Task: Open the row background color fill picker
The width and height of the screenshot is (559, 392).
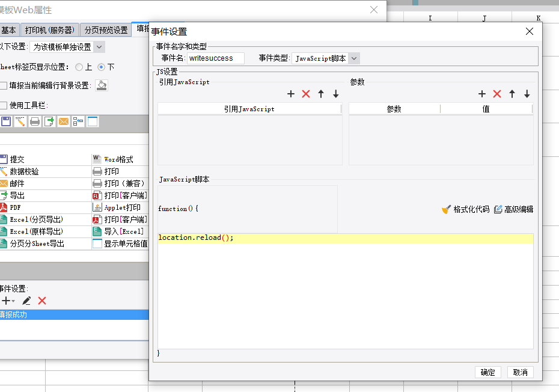Action: (102, 86)
